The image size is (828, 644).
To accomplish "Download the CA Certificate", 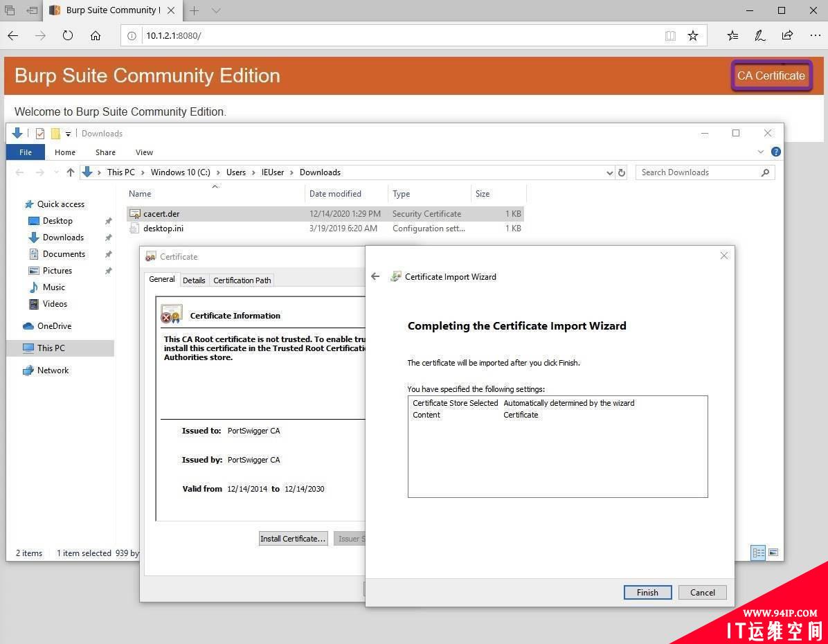I will coord(771,75).
